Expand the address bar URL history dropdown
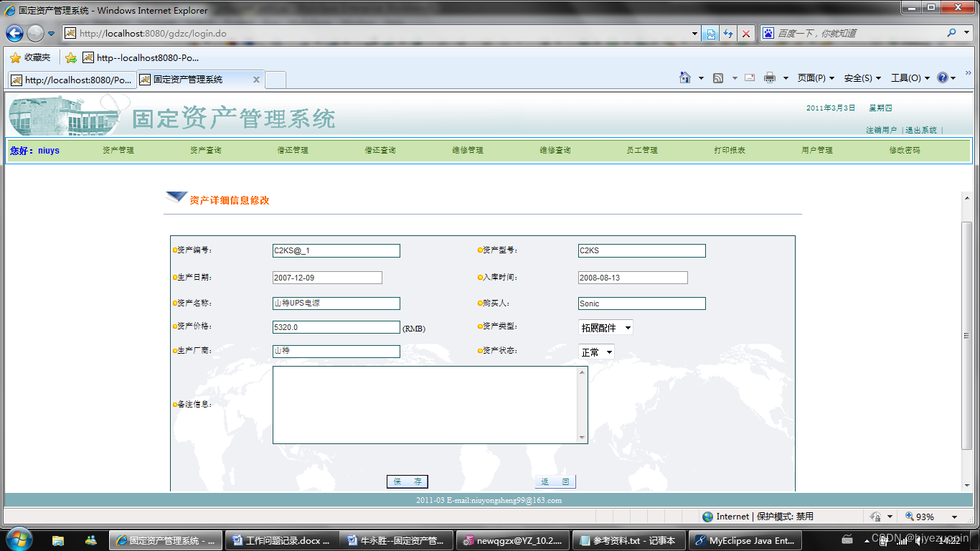 tap(694, 33)
